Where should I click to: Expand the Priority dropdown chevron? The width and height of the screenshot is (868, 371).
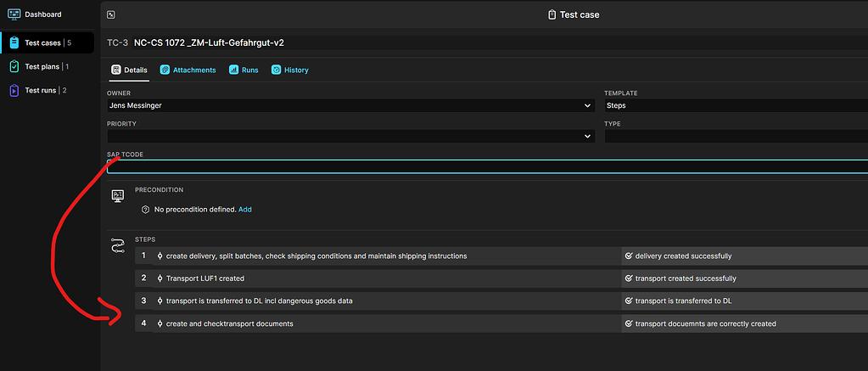[587, 136]
